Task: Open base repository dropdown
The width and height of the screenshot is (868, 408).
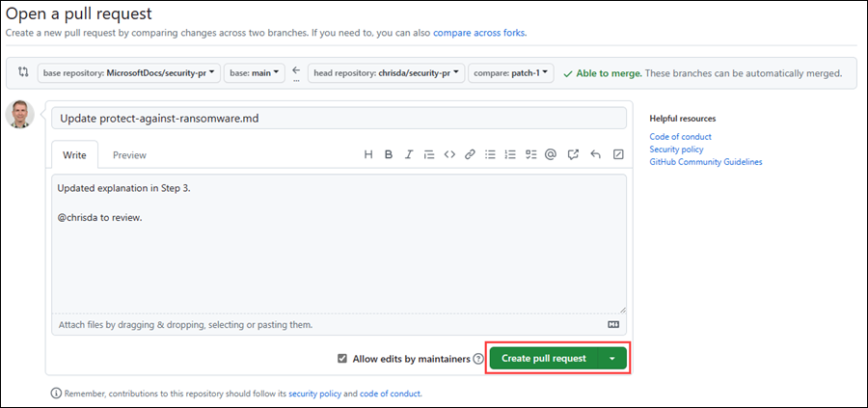Action: coord(129,72)
